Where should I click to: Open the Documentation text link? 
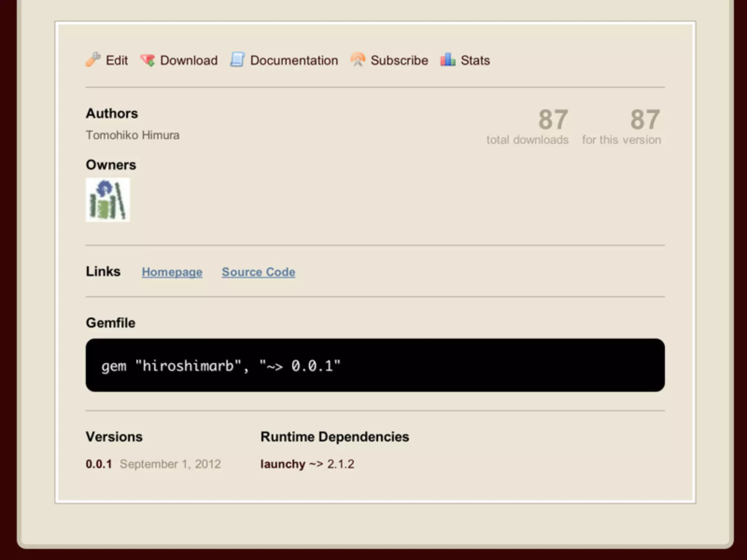point(294,61)
